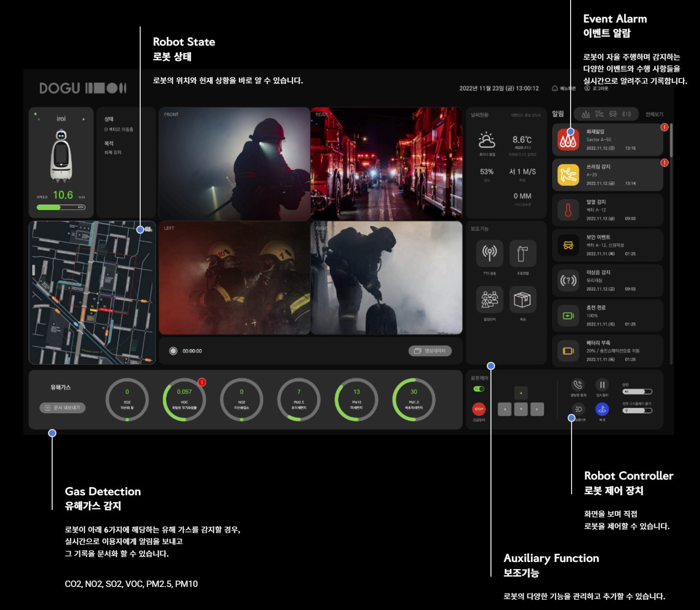The image size is (700, 610).
Task: Click the date and time display
Action: [x=499, y=88]
